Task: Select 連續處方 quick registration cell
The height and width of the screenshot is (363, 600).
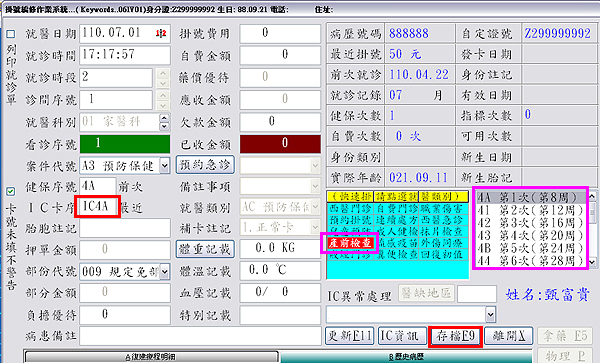Action: point(396,220)
